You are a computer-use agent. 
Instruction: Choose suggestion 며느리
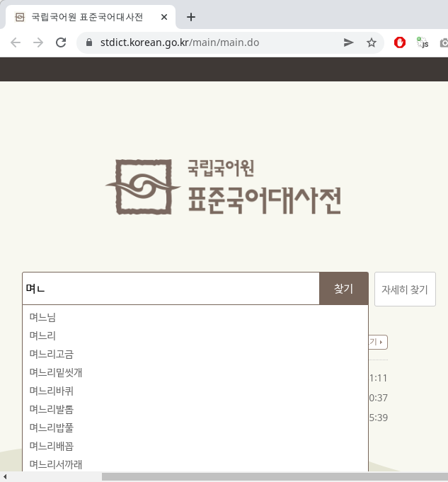[x=195, y=335]
